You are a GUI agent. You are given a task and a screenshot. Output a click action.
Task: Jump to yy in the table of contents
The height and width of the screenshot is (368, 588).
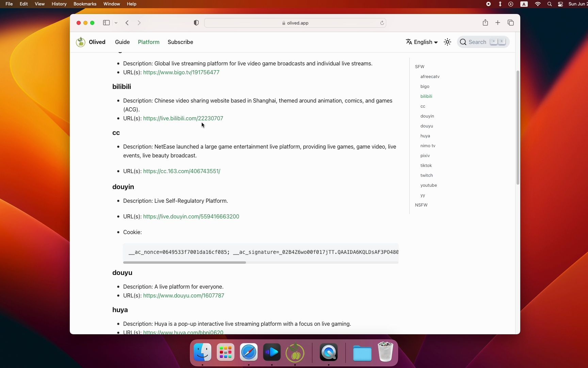(423, 195)
